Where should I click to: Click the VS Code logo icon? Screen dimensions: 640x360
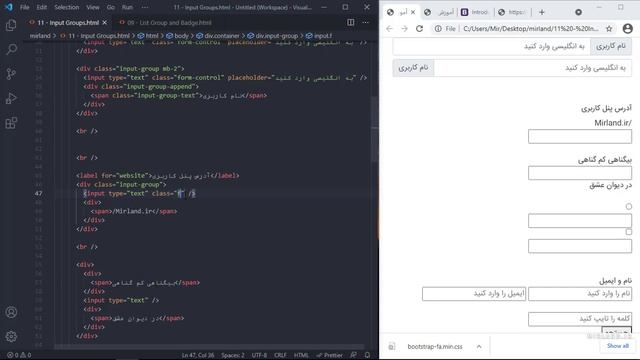[9, 7]
